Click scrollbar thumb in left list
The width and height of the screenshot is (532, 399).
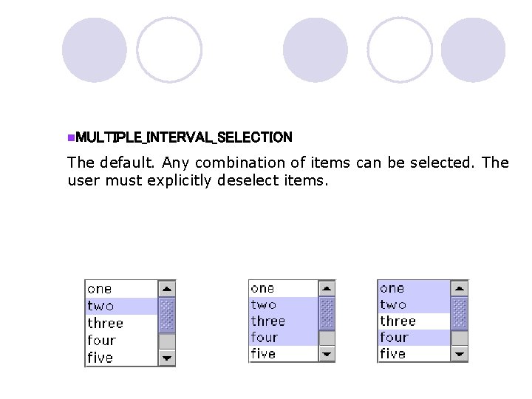point(167,315)
